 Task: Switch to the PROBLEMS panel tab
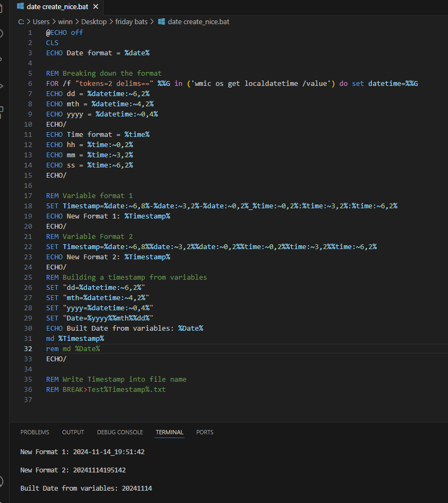34,432
